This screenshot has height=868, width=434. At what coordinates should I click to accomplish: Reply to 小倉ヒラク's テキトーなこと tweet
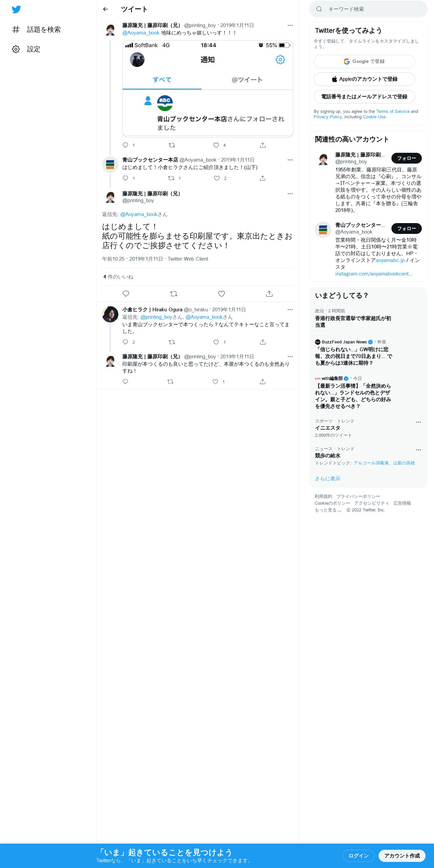click(x=125, y=342)
